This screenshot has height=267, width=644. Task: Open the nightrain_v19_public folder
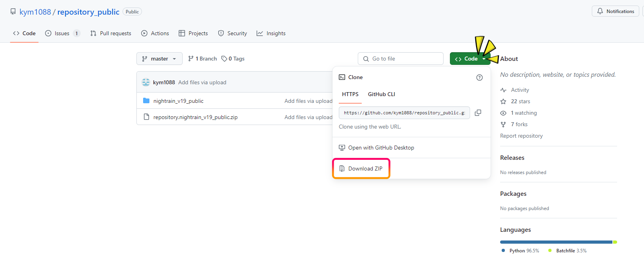click(x=178, y=101)
